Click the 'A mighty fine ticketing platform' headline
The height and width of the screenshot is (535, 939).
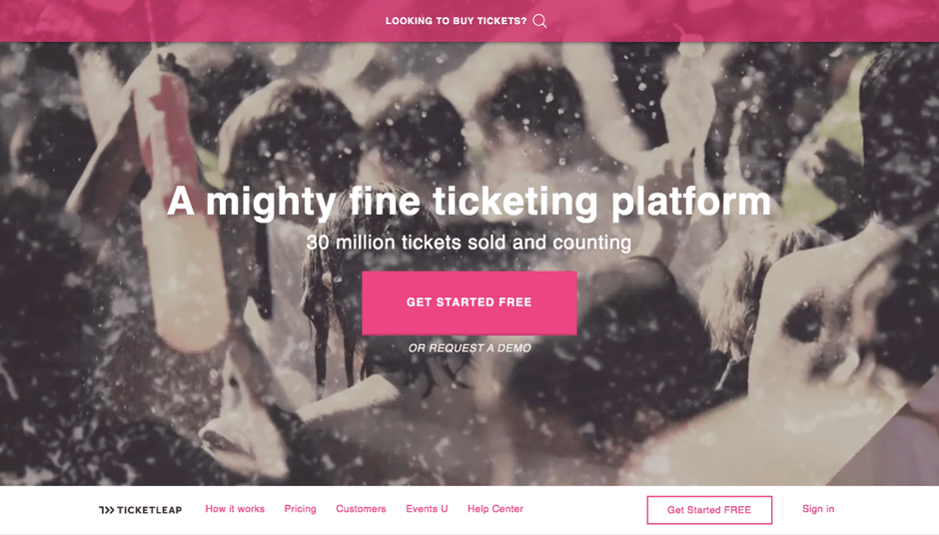(x=469, y=201)
